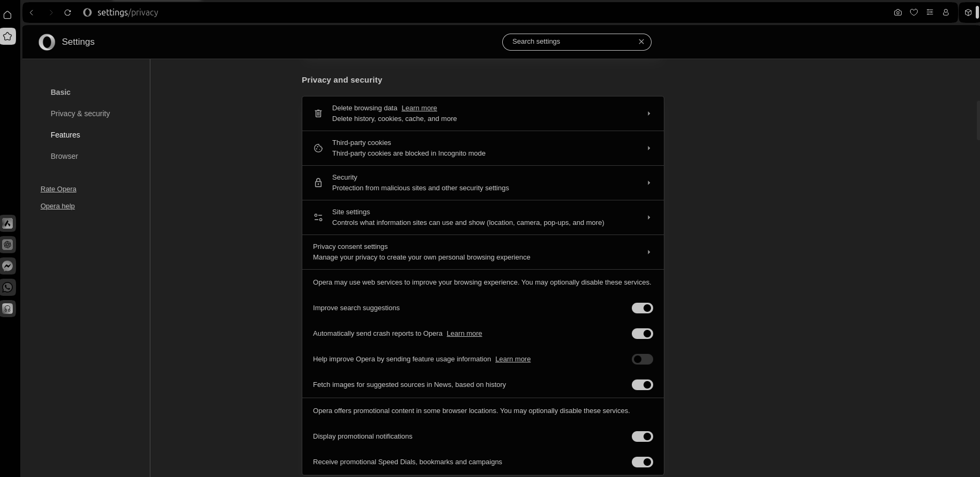Select Features in settings sidebar

(66, 135)
